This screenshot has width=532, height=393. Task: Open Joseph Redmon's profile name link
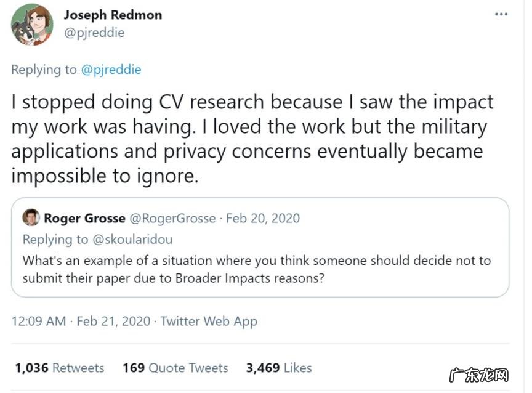pyautogui.click(x=113, y=15)
